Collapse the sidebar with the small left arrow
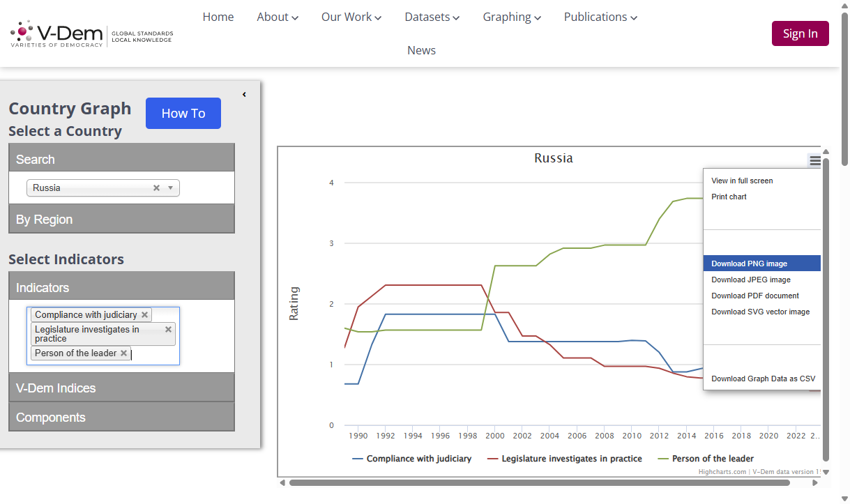The image size is (850, 504). pos(244,95)
